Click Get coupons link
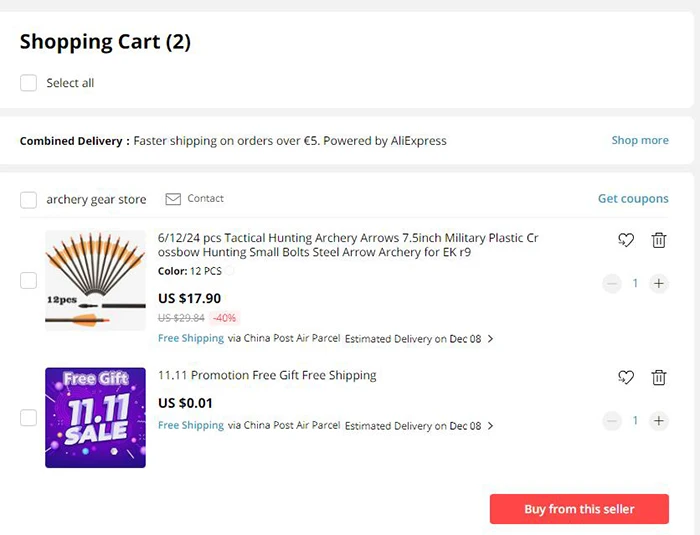 tap(632, 199)
